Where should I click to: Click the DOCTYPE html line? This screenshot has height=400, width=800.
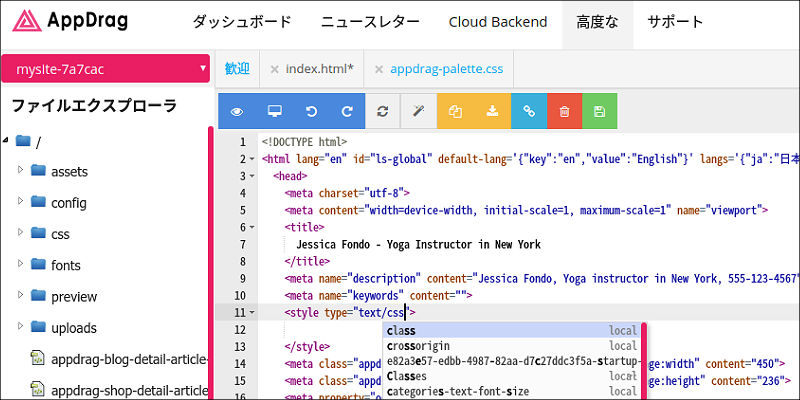[x=305, y=142]
